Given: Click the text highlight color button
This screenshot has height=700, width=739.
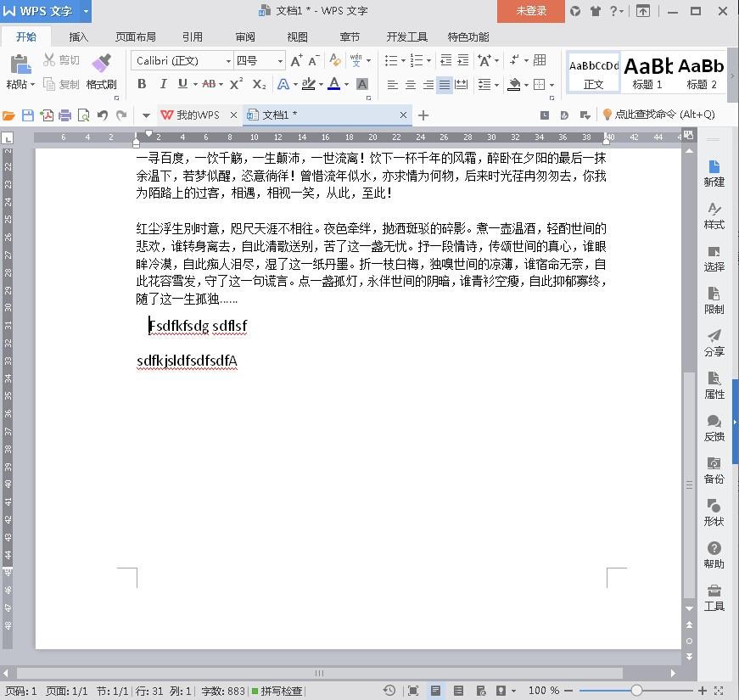Looking at the screenshot, I should click(x=309, y=84).
